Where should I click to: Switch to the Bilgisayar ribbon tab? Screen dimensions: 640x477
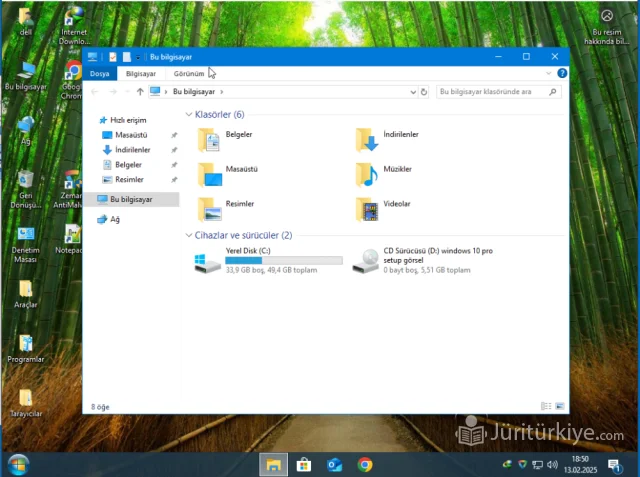tap(141, 73)
